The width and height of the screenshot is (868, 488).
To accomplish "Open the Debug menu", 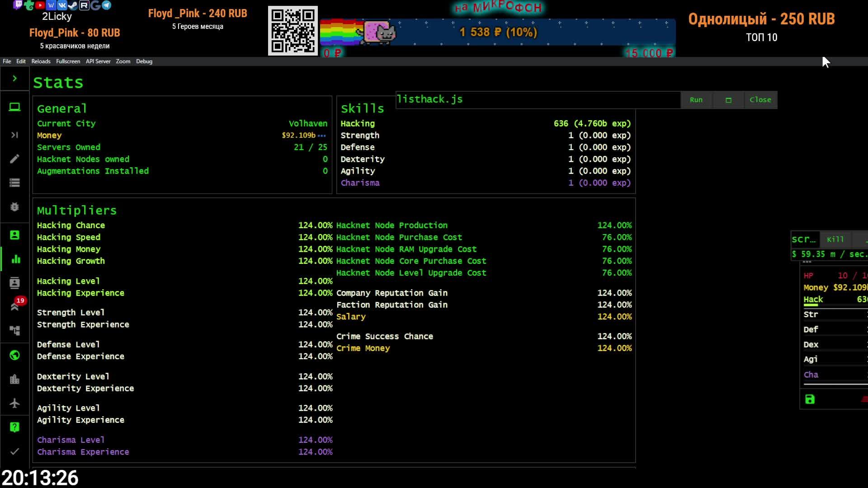I will (x=144, y=61).
